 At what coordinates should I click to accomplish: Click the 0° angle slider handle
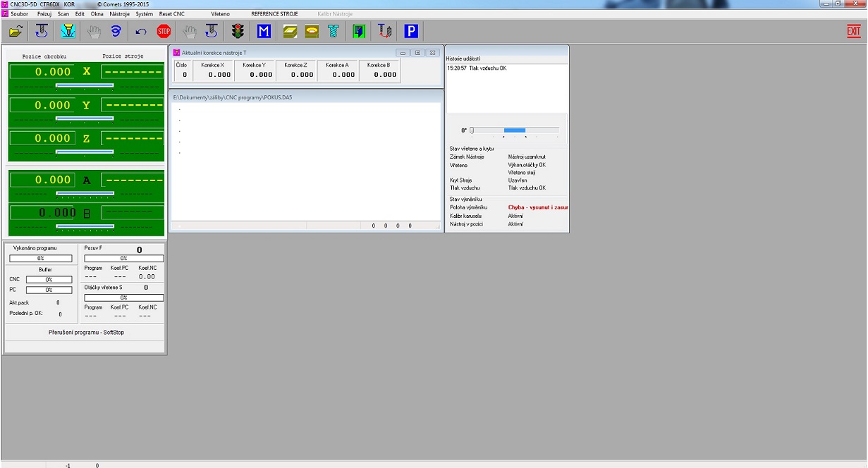click(x=472, y=130)
